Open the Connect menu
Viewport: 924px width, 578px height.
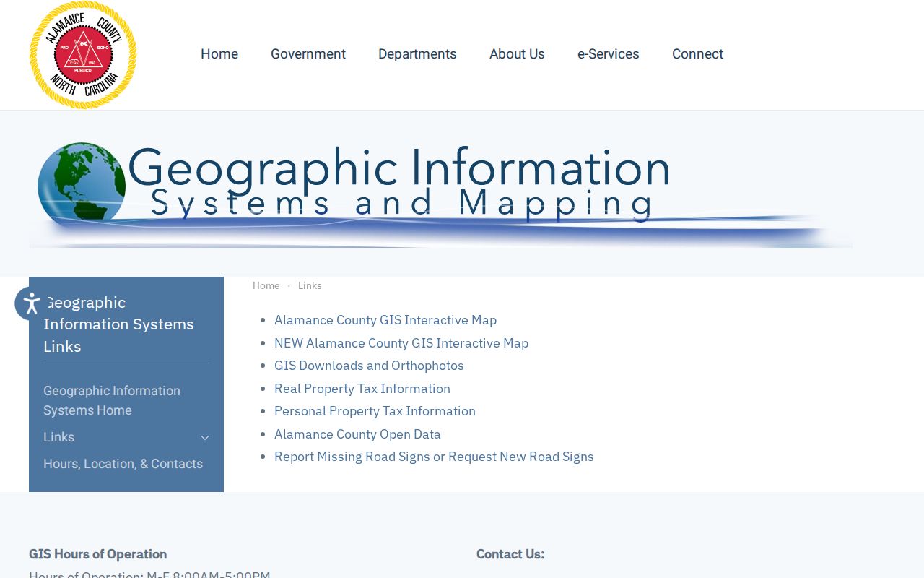tap(697, 54)
